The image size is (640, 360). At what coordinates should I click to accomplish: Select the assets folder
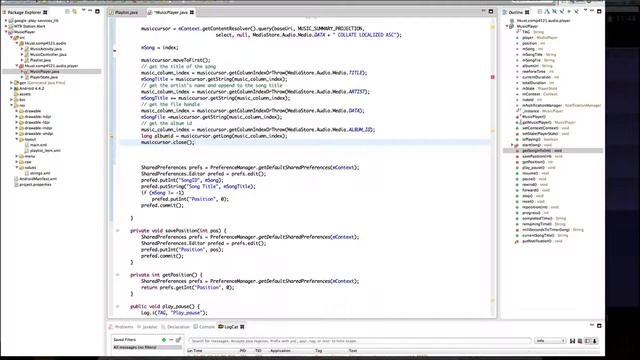click(24, 94)
